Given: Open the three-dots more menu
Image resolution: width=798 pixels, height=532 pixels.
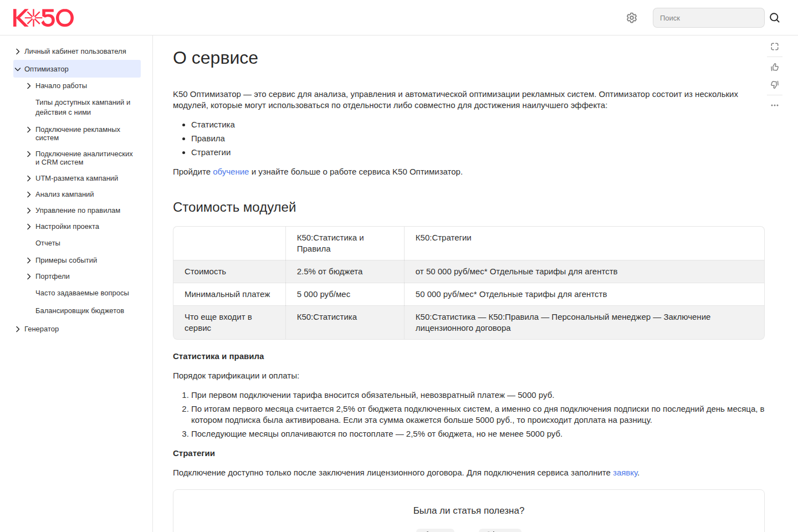Looking at the screenshot, I should pos(775,105).
